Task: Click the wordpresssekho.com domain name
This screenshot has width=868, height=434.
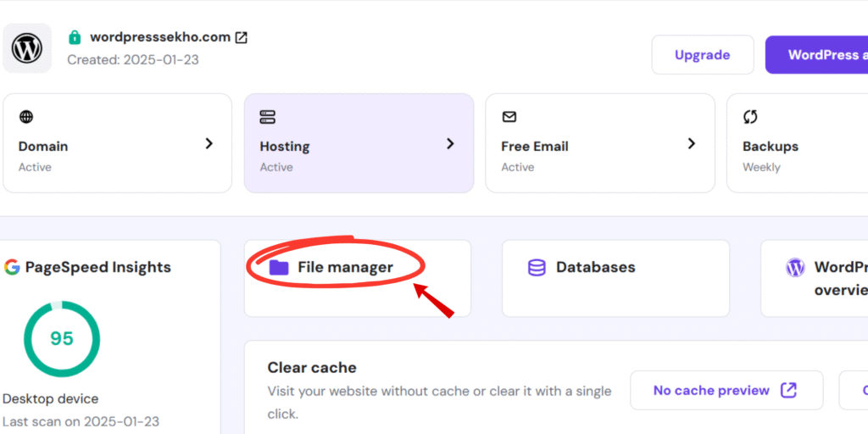Action: click(x=160, y=37)
